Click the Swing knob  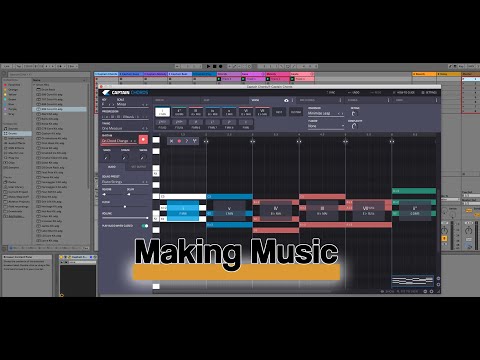pyautogui.click(x=143, y=157)
